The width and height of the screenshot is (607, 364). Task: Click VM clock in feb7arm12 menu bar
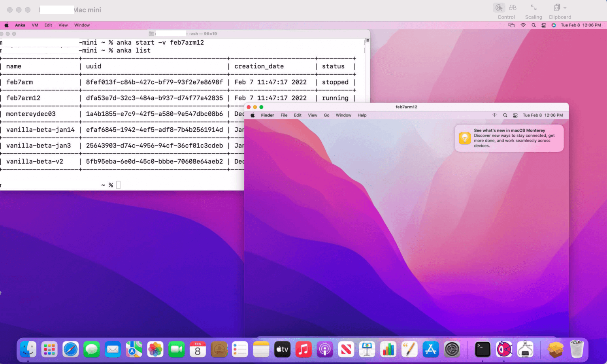pos(543,115)
